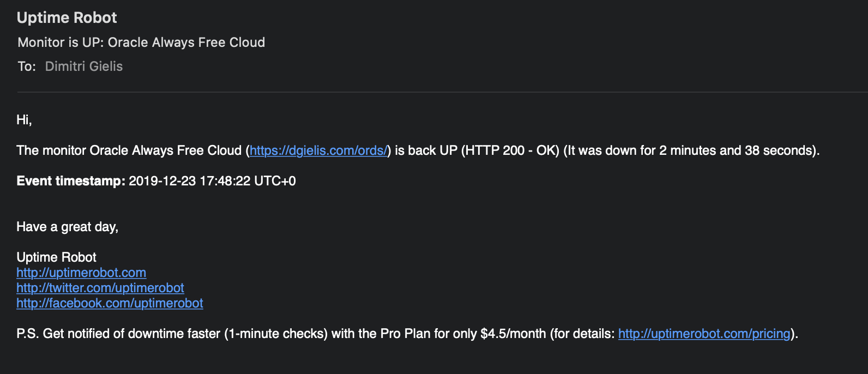The height and width of the screenshot is (374, 868).
Task: Click the subject line Monitor is UP
Action: 141,43
